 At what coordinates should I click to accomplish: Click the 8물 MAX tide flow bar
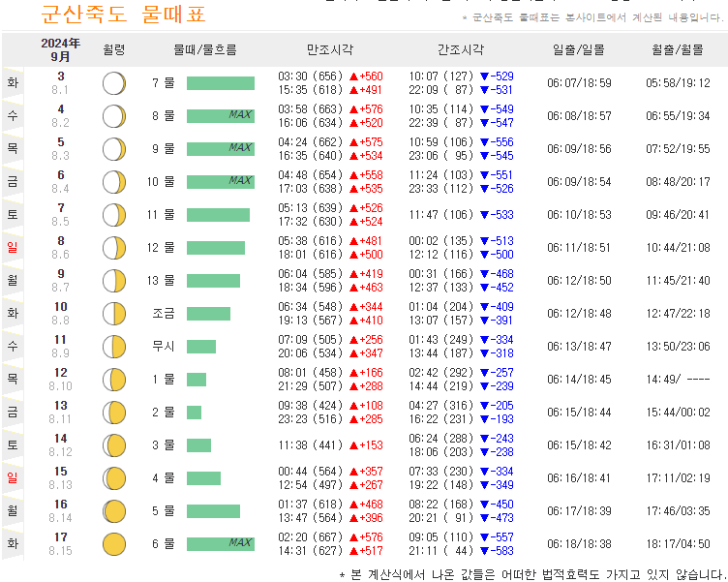tap(221, 116)
